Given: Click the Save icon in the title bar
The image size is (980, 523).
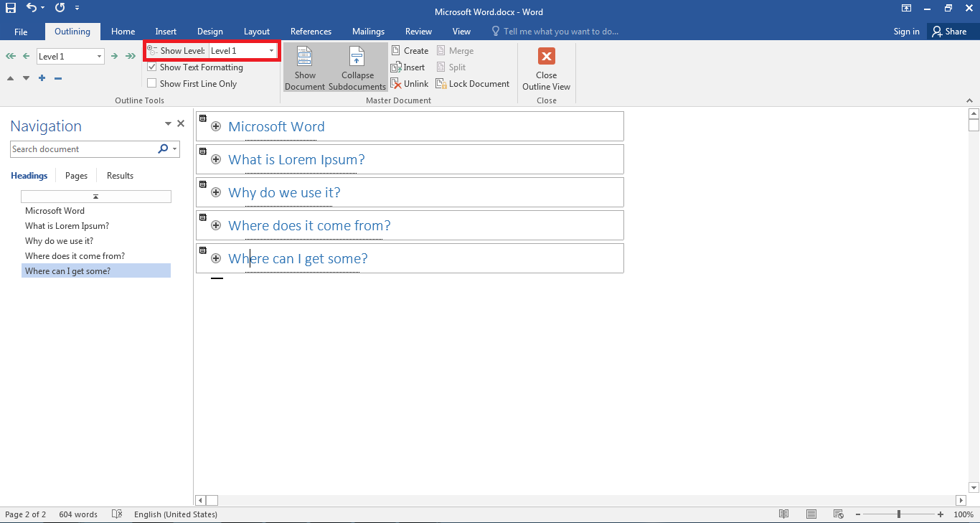Looking at the screenshot, I should pos(11,9).
